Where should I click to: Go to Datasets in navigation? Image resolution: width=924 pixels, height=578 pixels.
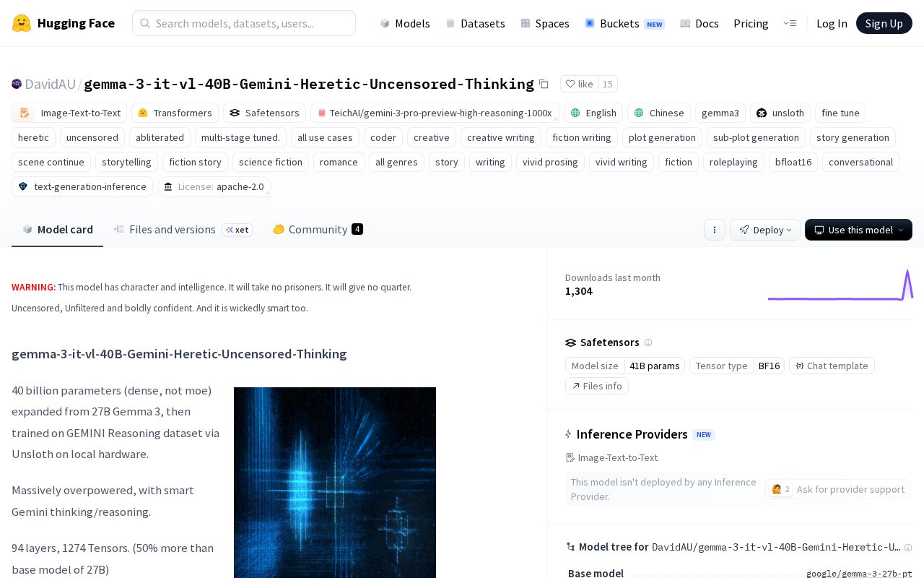tap(475, 23)
